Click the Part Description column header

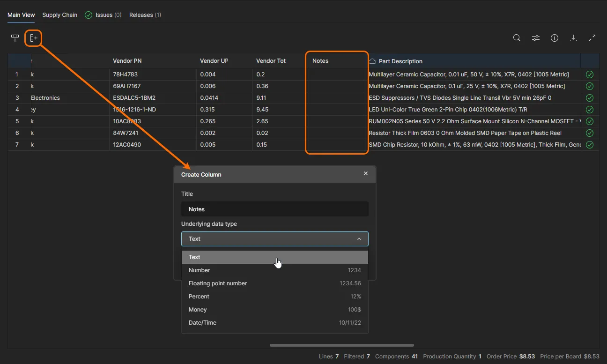click(x=400, y=61)
